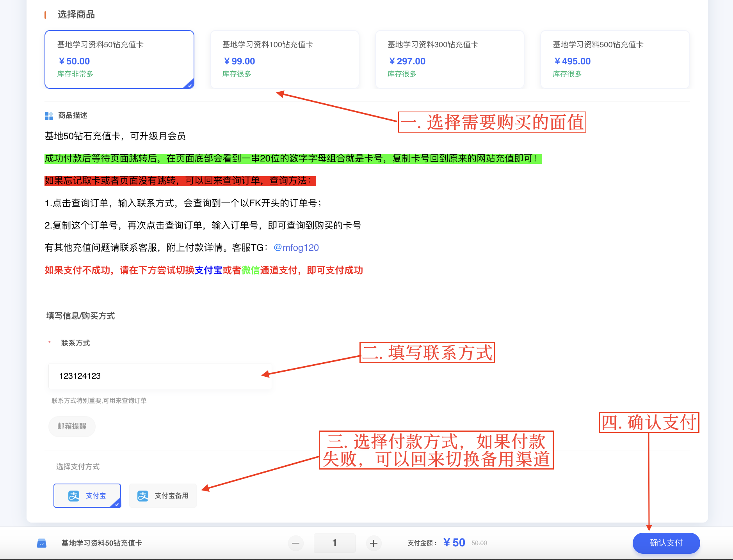Pick the 500钻充值卡 priced ¥495.00
Screen dimensions: 733x560
click(614, 59)
